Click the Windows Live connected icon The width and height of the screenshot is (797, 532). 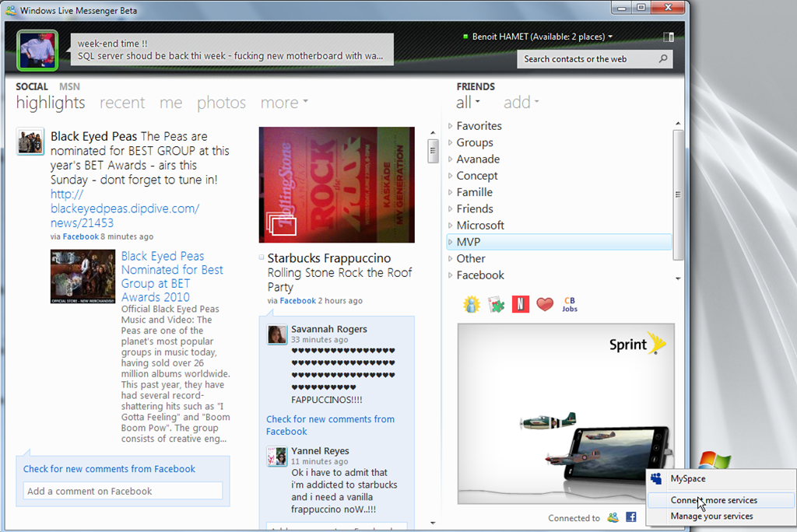tap(613, 517)
